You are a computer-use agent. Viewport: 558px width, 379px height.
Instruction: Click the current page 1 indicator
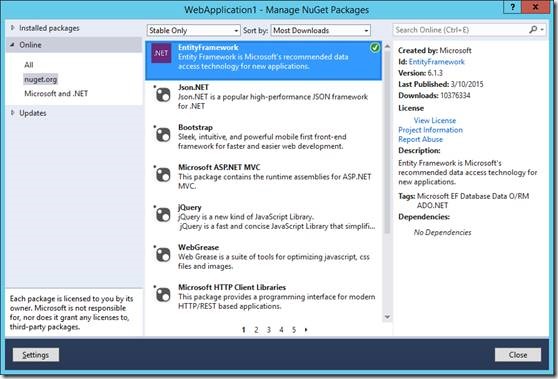tap(243, 330)
